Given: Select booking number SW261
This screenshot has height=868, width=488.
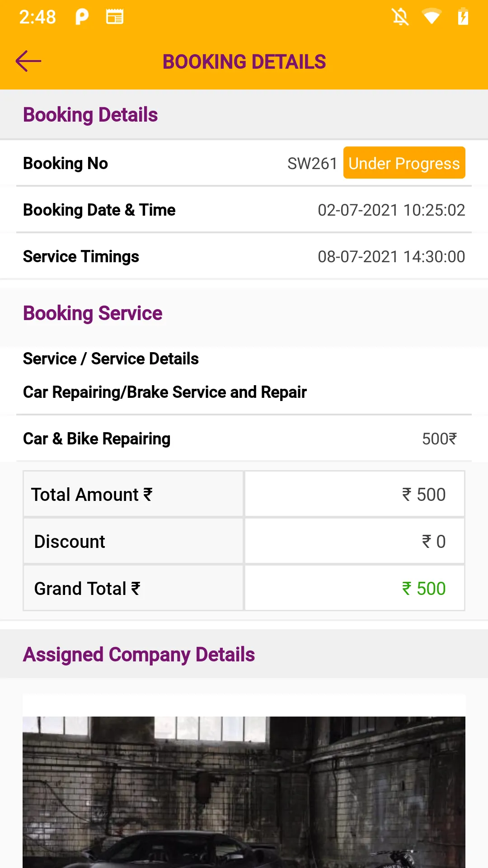Looking at the screenshot, I should point(312,163).
